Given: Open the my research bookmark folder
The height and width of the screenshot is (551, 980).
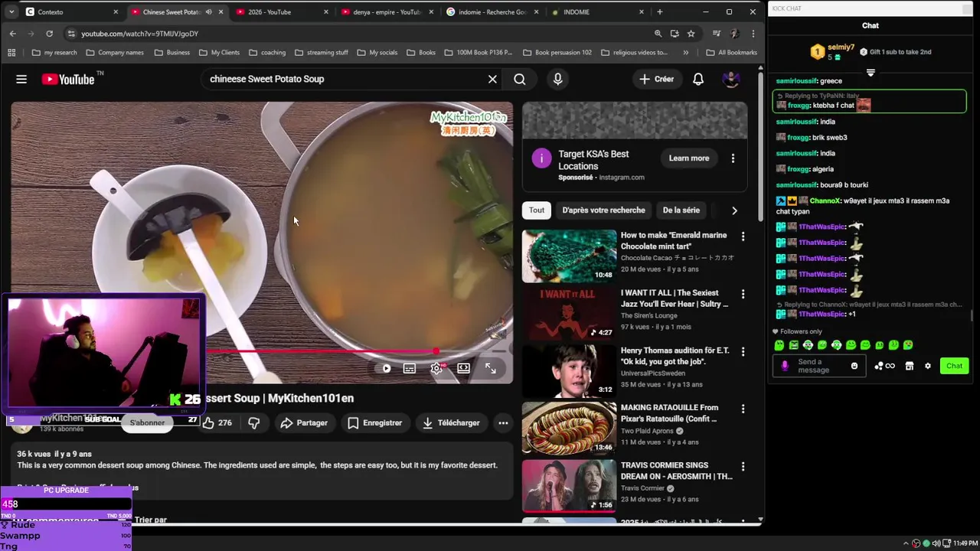Looking at the screenshot, I should point(54,53).
